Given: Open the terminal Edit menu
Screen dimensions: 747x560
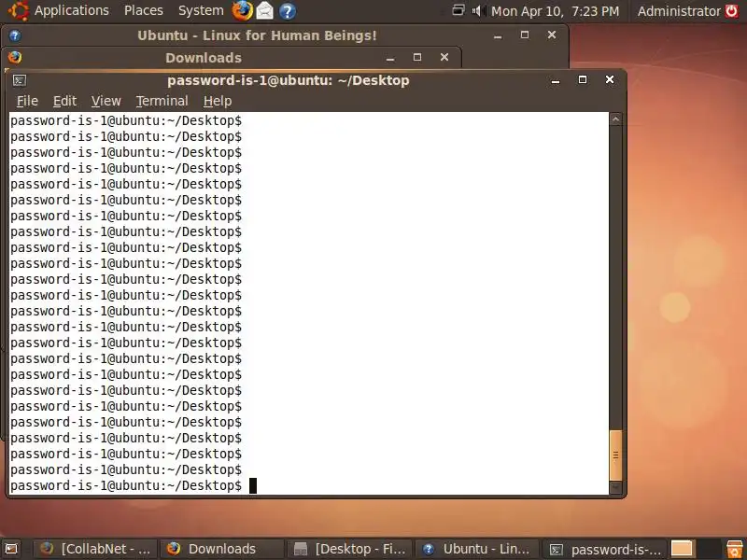Looking at the screenshot, I should tap(64, 101).
